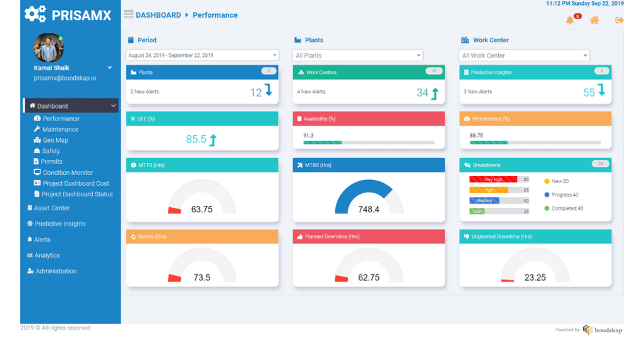
Task: Open Performance in the sidebar
Action: [x=61, y=118]
